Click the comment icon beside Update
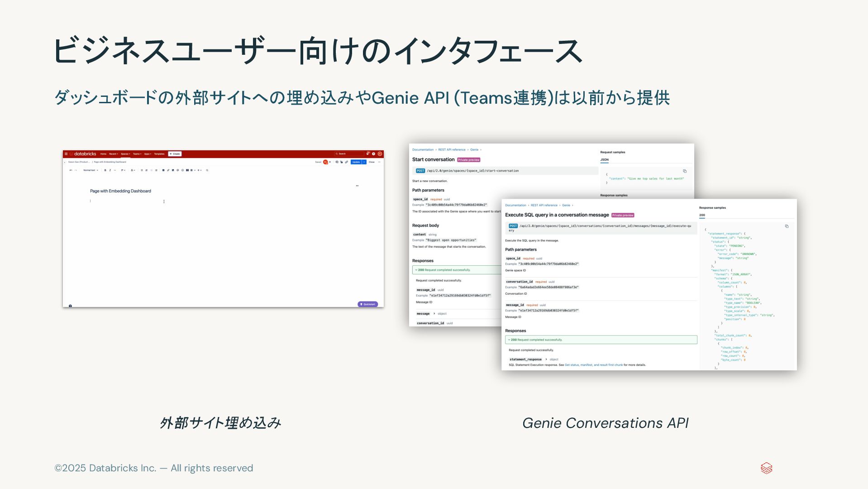868x489 pixels. tap(337, 162)
